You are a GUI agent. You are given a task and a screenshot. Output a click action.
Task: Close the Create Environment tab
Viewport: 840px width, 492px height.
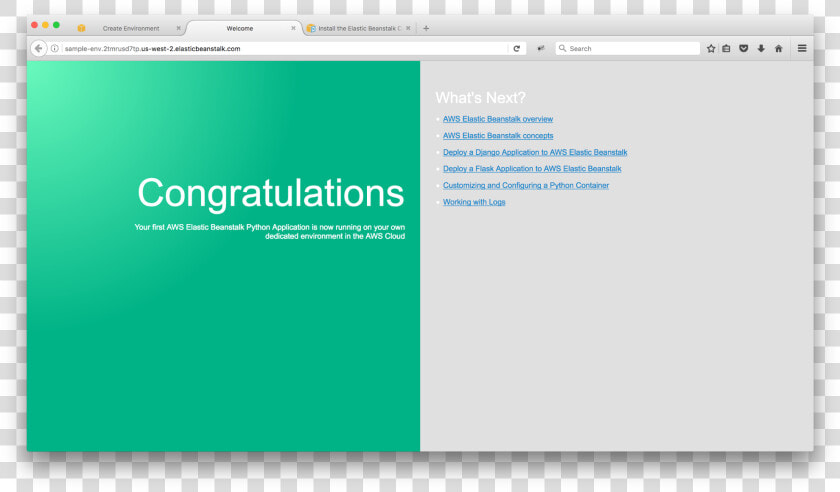pos(178,28)
